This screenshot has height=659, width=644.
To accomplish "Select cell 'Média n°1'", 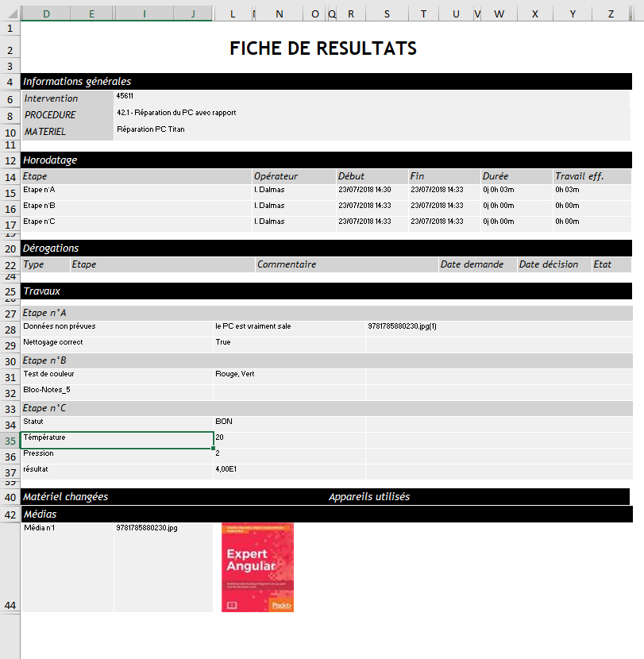I will click(67, 568).
